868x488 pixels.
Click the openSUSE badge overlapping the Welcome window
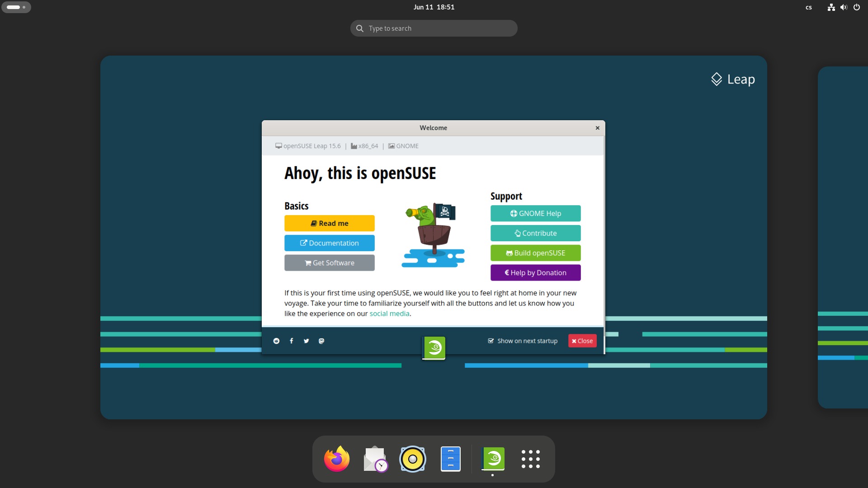pyautogui.click(x=434, y=348)
